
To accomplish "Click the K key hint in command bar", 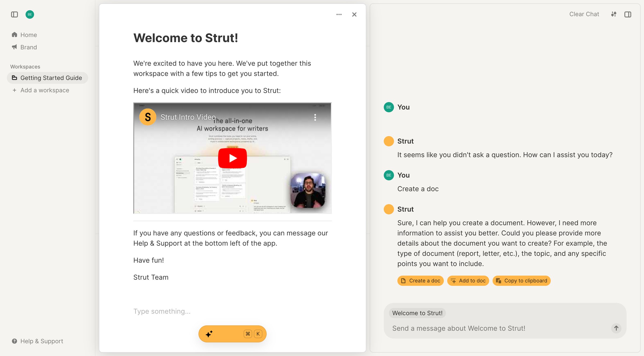I will pyautogui.click(x=258, y=334).
